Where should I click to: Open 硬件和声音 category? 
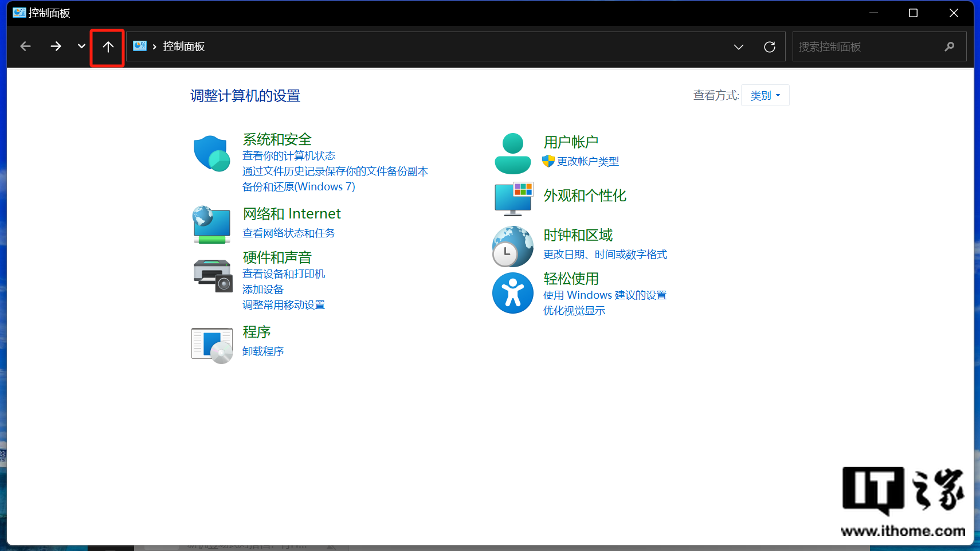click(x=277, y=257)
